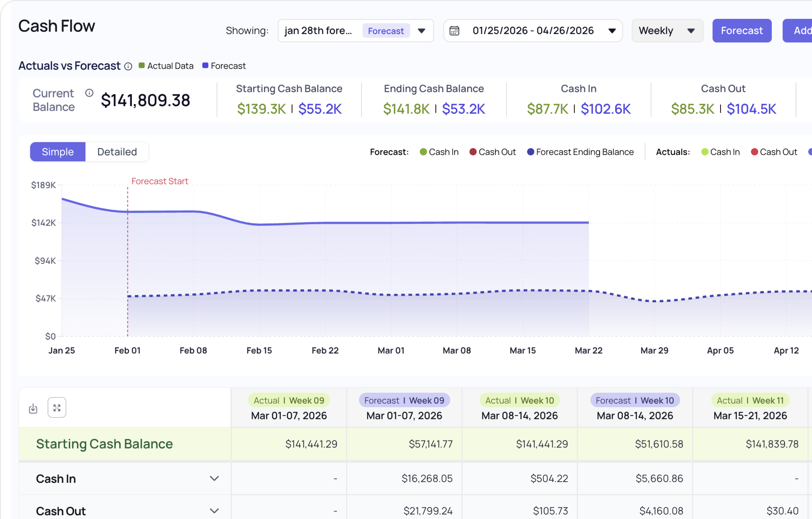812x519 pixels.
Task: Open the jan 28th forecast dropdown
Action: click(x=422, y=31)
